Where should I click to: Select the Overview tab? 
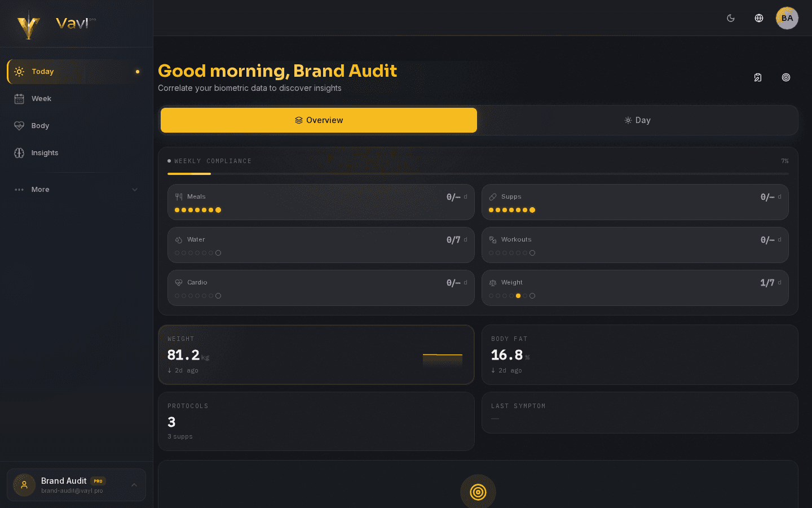point(319,120)
